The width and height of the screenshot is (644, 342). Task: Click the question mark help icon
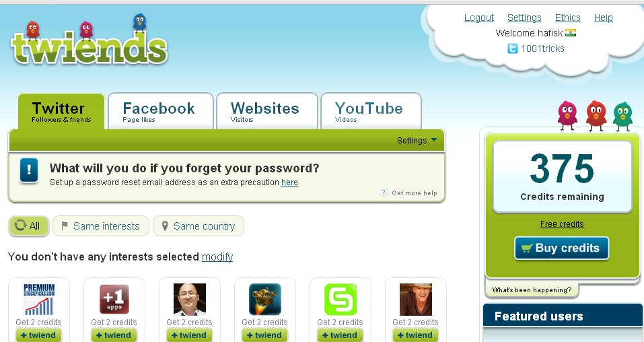384,193
